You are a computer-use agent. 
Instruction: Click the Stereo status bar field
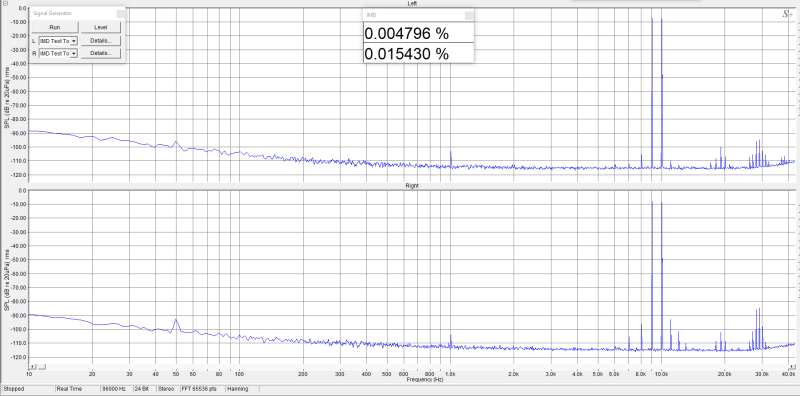[x=167, y=389]
